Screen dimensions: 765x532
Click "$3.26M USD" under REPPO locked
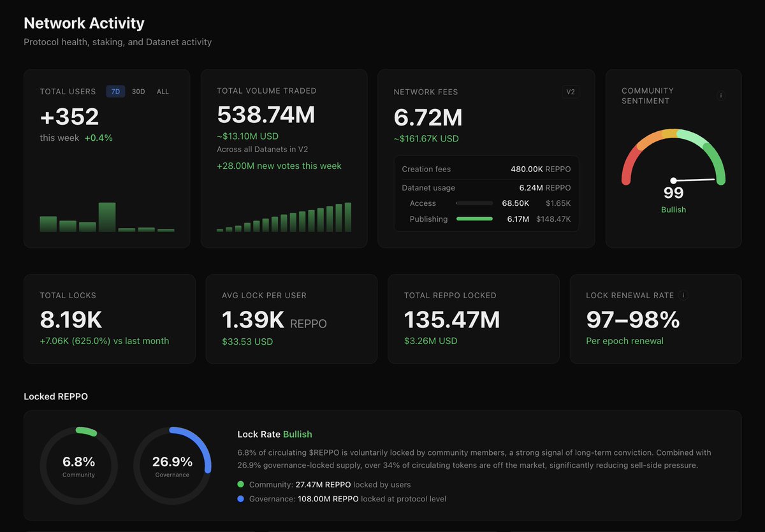click(431, 341)
